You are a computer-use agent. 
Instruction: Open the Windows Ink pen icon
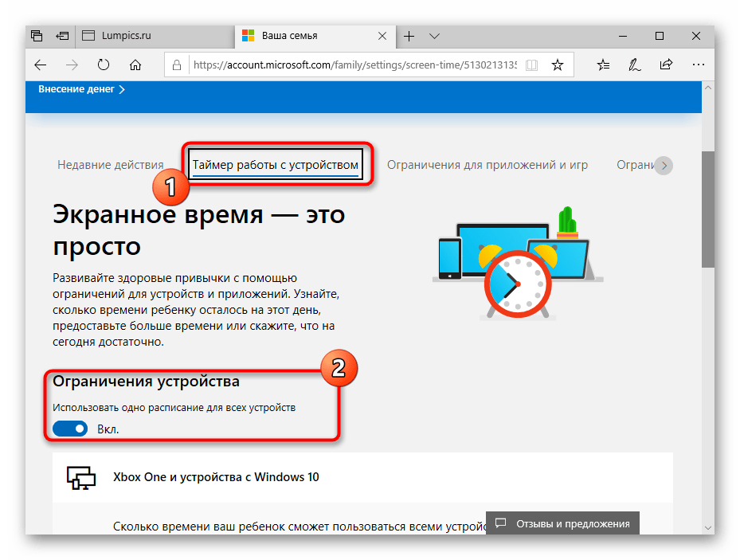pyautogui.click(x=634, y=65)
